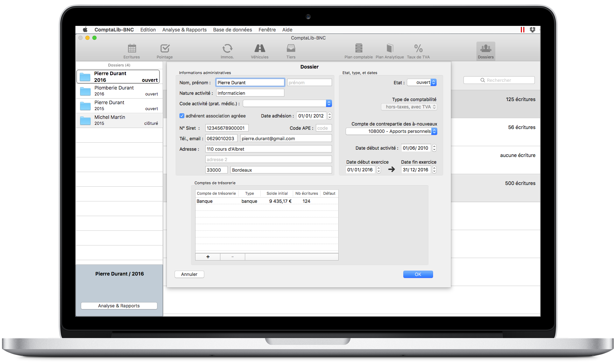Click the prénom input field
This screenshot has width=616, height=364.
pyautogui.click(x=310, y=83)
